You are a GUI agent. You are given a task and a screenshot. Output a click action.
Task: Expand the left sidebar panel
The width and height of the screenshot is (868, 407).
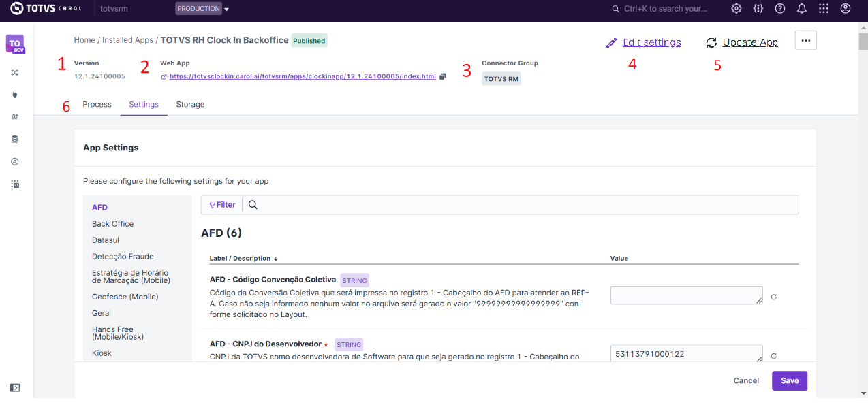click(15, 388)
